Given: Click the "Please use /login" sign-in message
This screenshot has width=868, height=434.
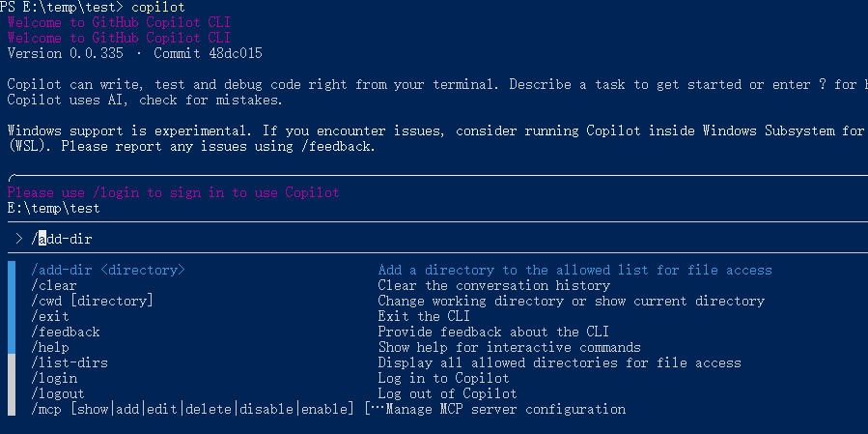Looking at the screenshot, I should (174, 192).
